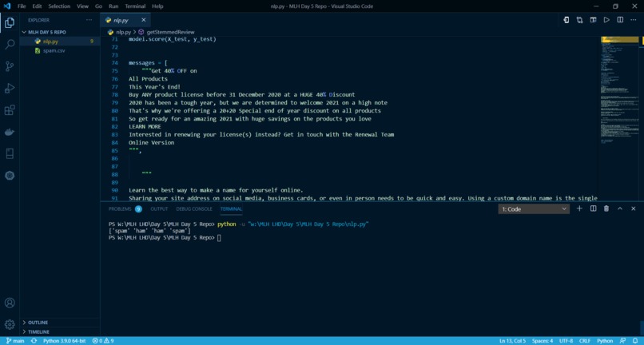Screen dimensions: 644x345
Task: Click the Open Changes icon in editor toolbar
Action: 566,20
